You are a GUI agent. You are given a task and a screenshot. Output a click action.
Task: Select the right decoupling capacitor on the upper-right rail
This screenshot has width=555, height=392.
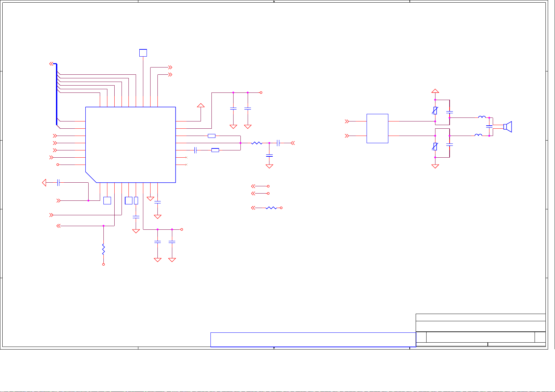(248, 108)
